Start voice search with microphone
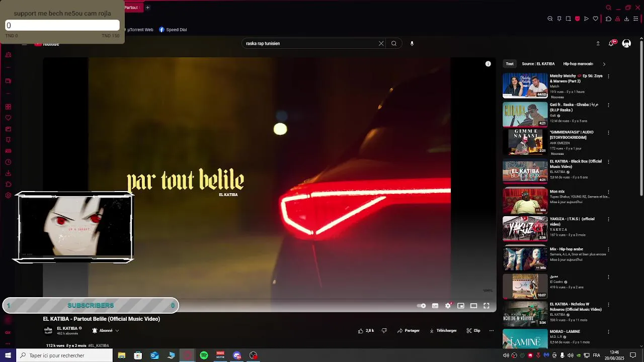 412,43
